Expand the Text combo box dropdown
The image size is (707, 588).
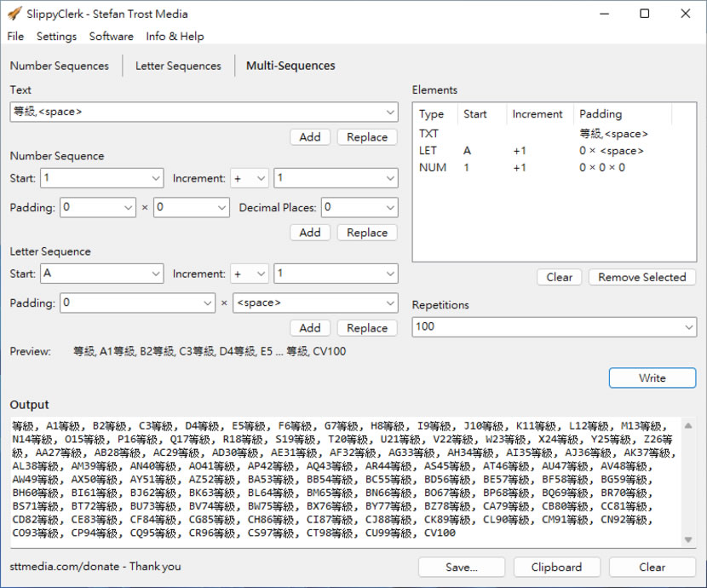(x=390, y=112)
